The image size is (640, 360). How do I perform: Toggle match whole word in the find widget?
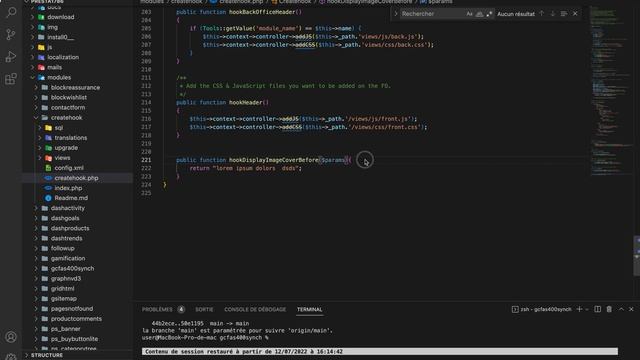tap(479, 14)
